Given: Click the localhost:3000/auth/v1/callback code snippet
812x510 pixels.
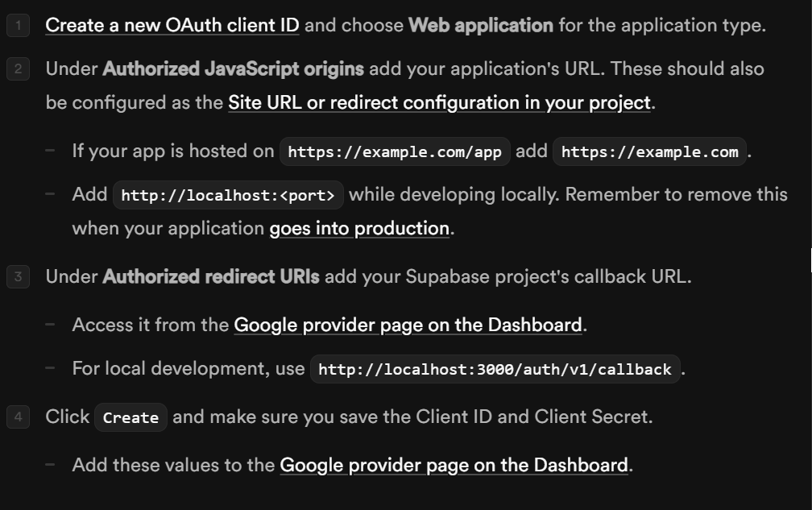Looking at the screenshot, I should pyautogui.click(x=495, y=370).
